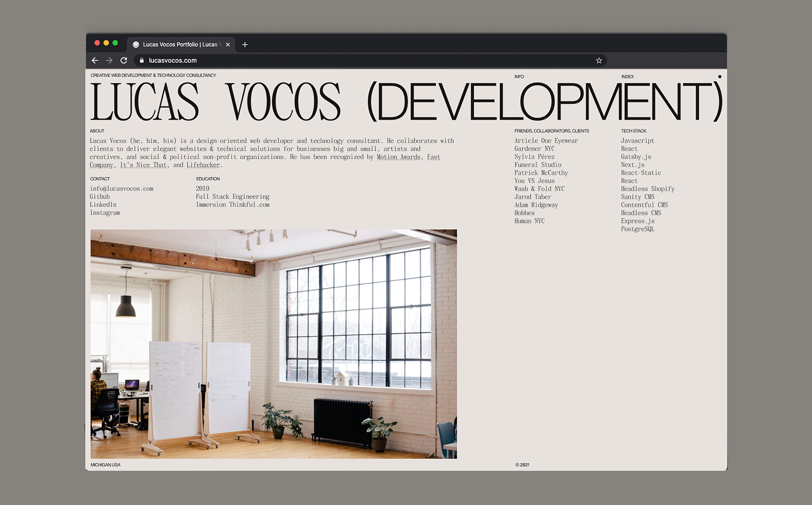Click the info@lucasvocos.com email link
812x505 pixels.
[x=121, y=189]
